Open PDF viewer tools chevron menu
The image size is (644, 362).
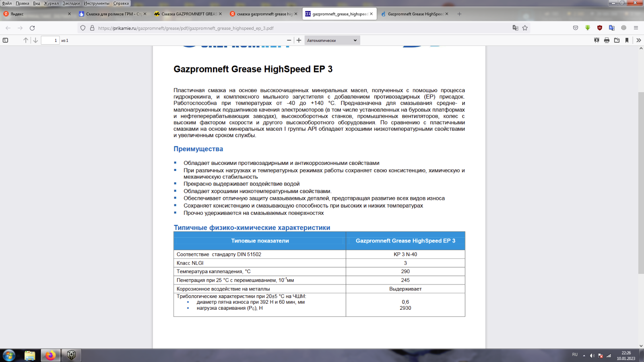click(638, 40)
